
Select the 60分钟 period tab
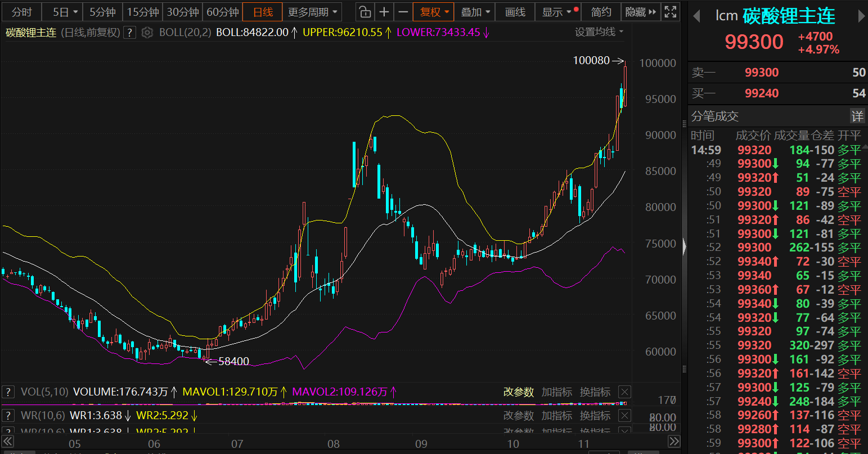pos(223,12)
